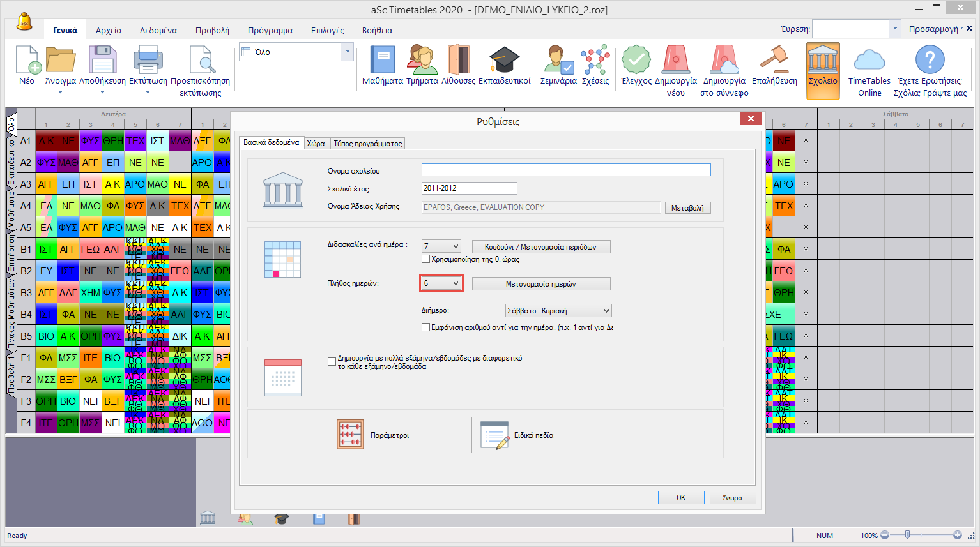Open TimeTables Online cloud icon
980x547 pixels.
[869, 61]
